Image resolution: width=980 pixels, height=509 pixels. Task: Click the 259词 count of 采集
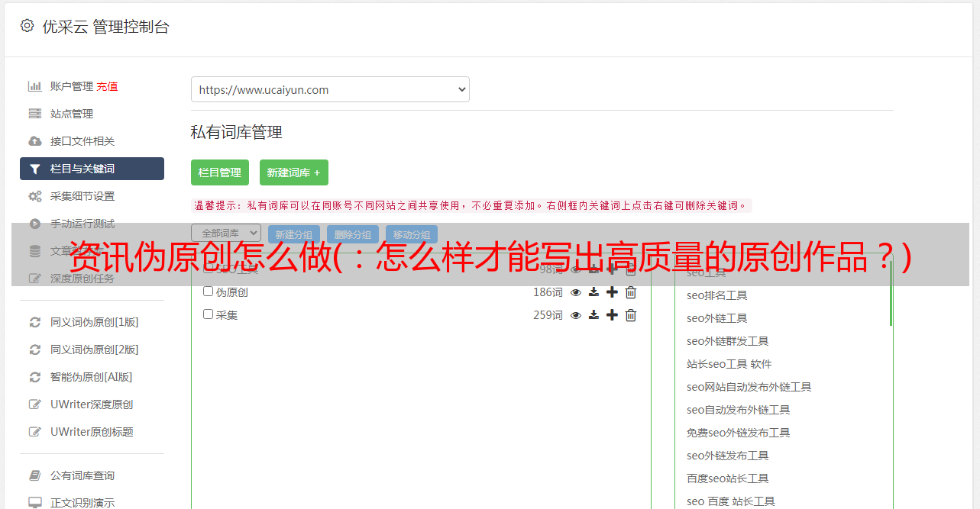click(548, 315)
